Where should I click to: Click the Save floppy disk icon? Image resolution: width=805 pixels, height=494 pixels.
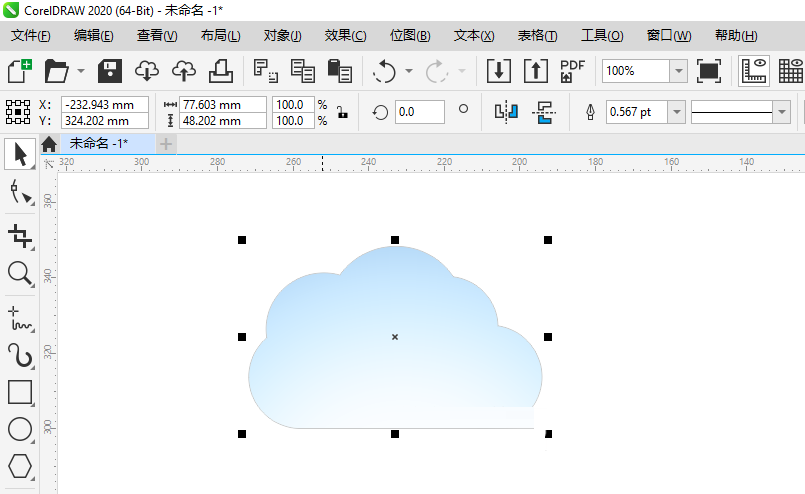[x=109, y=71]
